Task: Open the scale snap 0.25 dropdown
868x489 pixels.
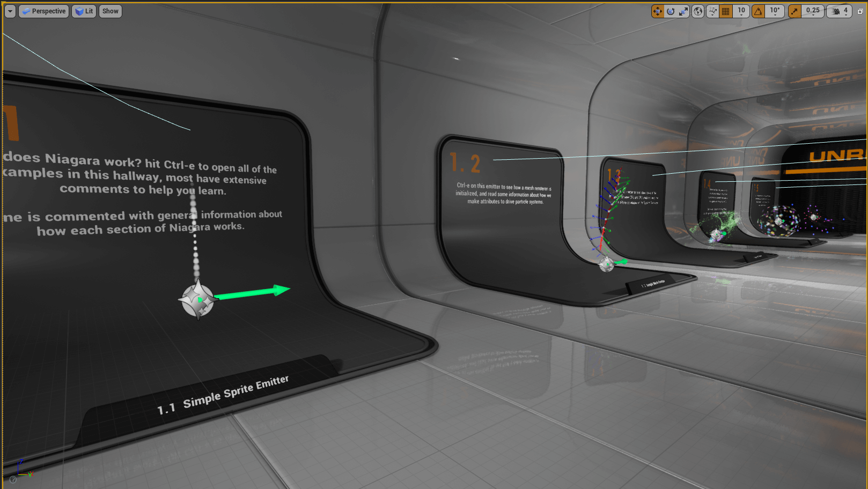Action: coord(813,11)
